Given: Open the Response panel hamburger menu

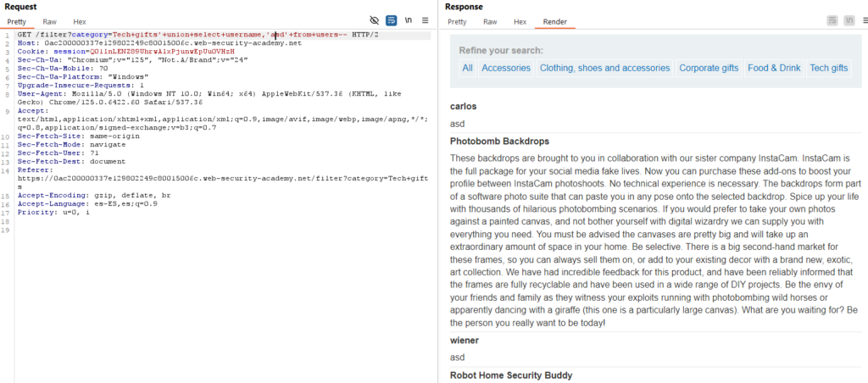Looking at the screenshot, I should pos(865,20).
